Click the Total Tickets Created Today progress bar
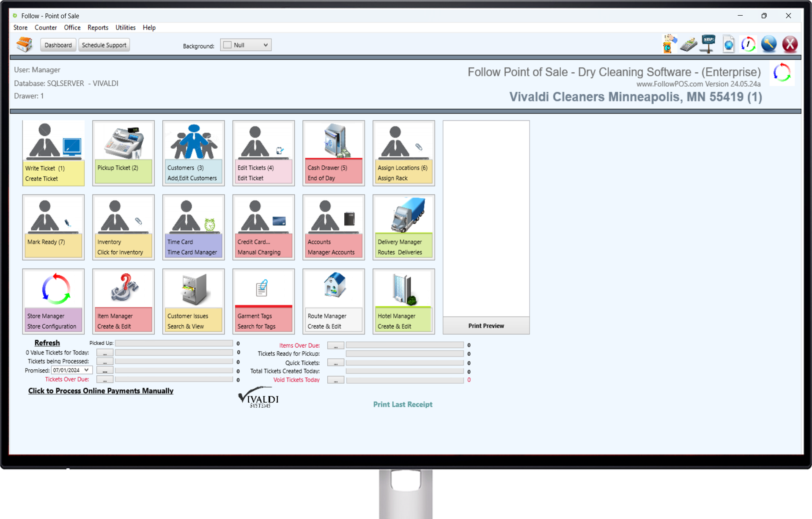The height and width of the screenshot is (519, 812). 405,371
